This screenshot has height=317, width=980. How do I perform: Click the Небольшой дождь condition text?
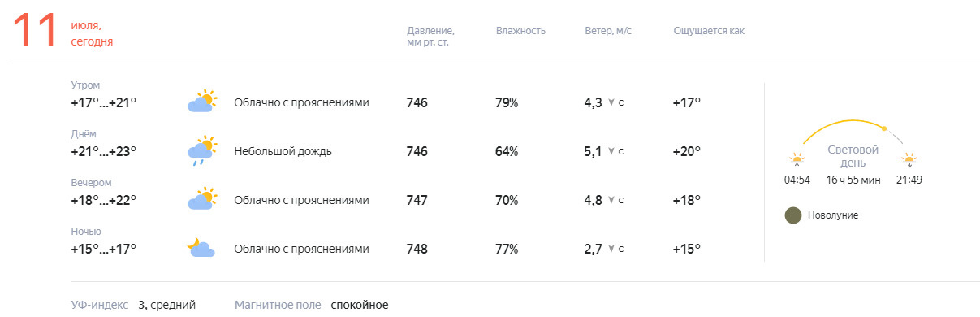click(283, 151)
